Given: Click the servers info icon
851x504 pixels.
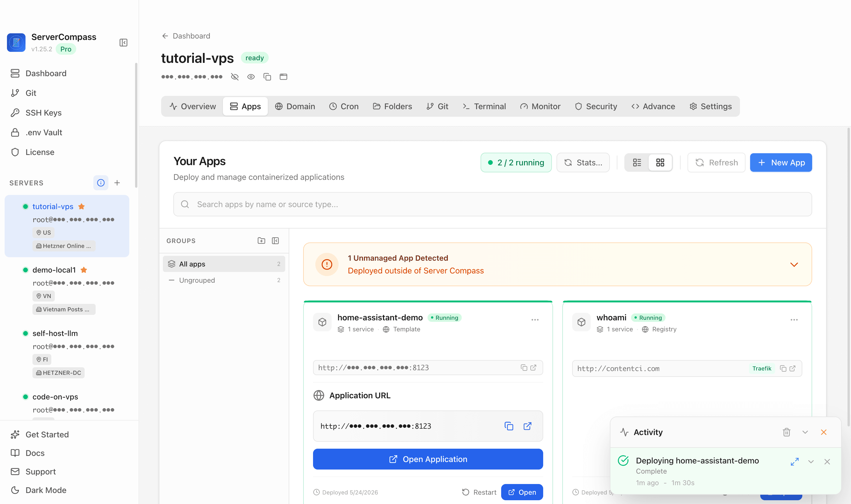Looking at the screenshot, I should pos(101,183).
